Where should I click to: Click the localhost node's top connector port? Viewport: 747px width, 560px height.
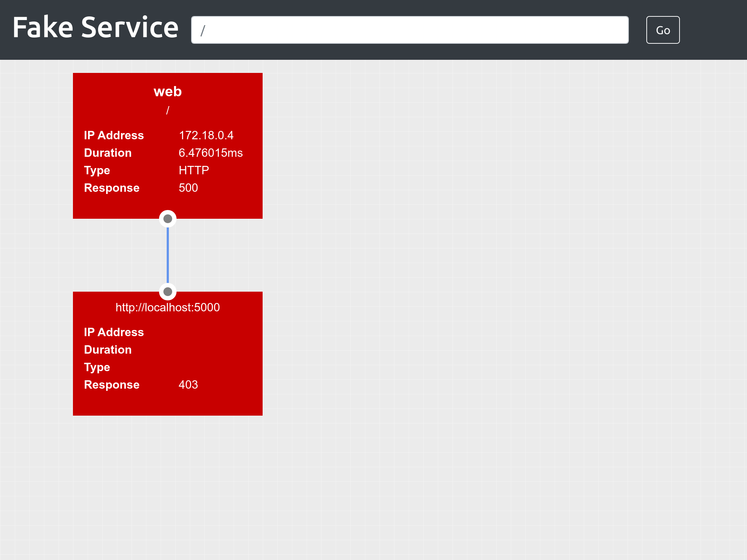coord(168,292)
